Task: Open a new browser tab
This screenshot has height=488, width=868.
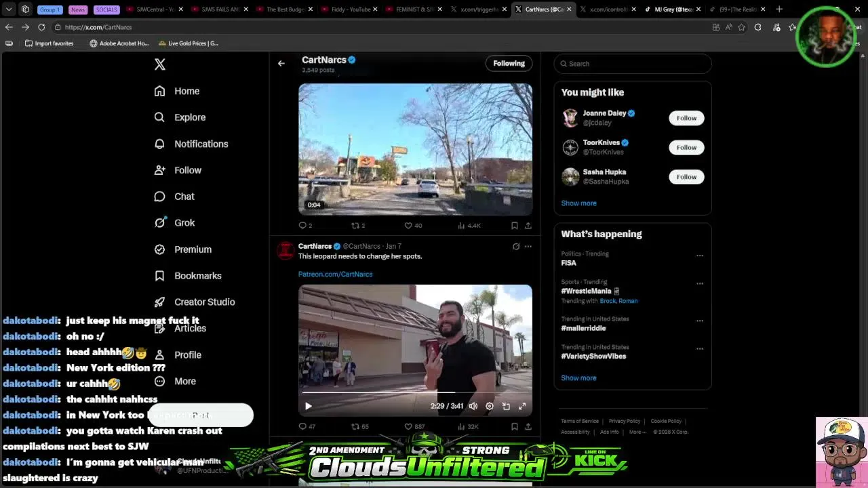Action: (x=779, y=9)
